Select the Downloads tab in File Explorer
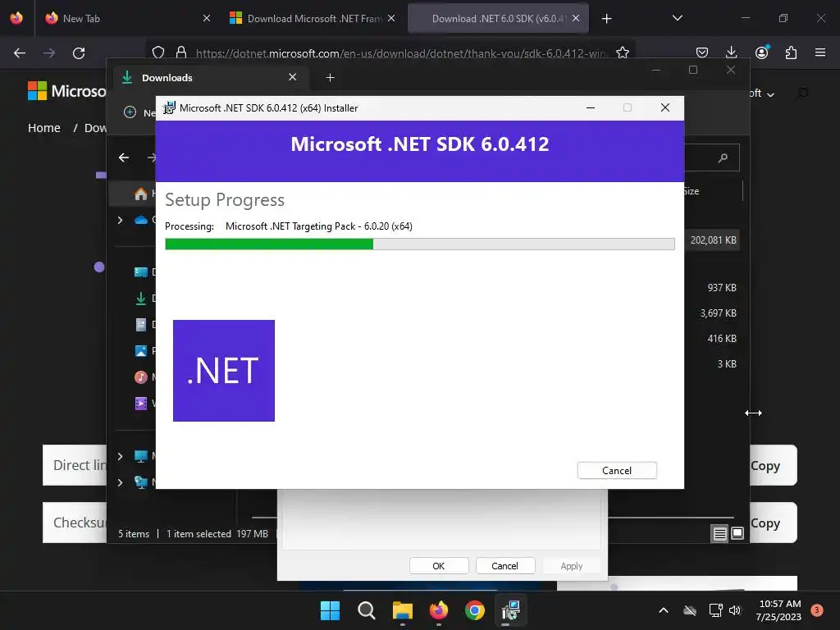This screenshot has height=630, width=840. (x=209, y=78)
